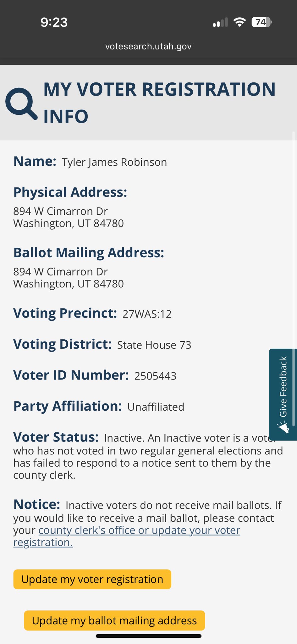
Task: Tap the Party Affiliation Unaffiliated text
Action: point(156,407)
